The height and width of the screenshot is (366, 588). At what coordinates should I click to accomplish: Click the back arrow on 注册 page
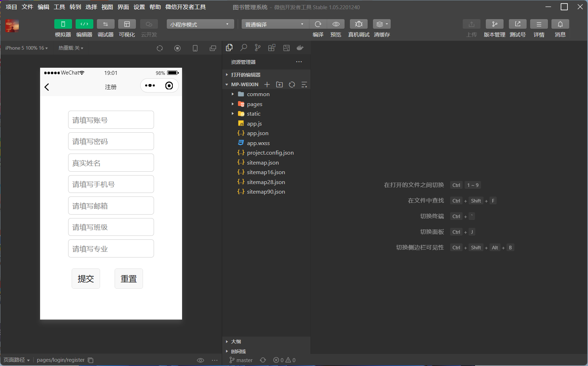pyautogui.click(x=47, y=87)
